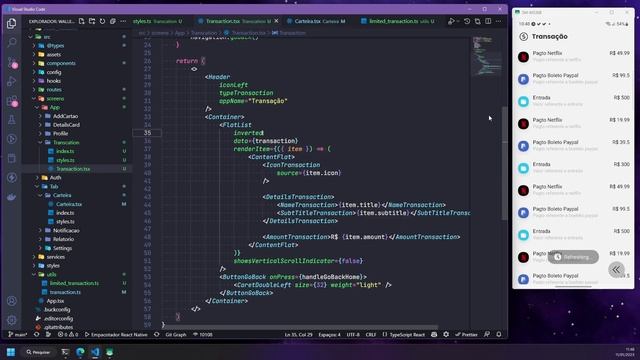This screenshot has width=640, height=360.
Task: Open the notifications bell in the status bar
Action: (499, 334)
